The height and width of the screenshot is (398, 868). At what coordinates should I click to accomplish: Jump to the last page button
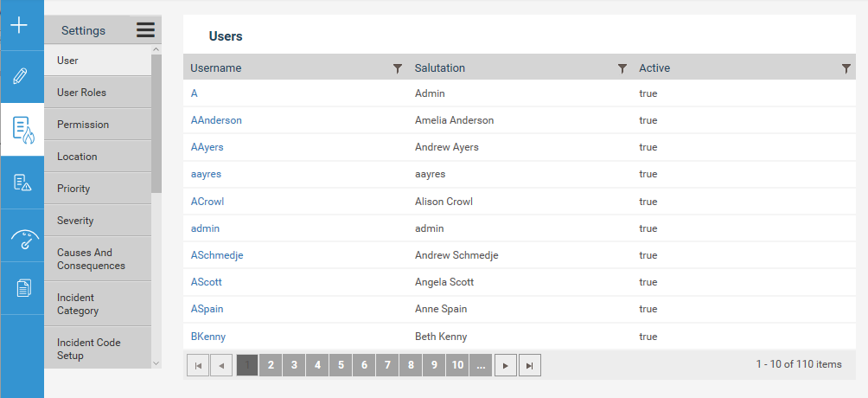click(530, 365)
